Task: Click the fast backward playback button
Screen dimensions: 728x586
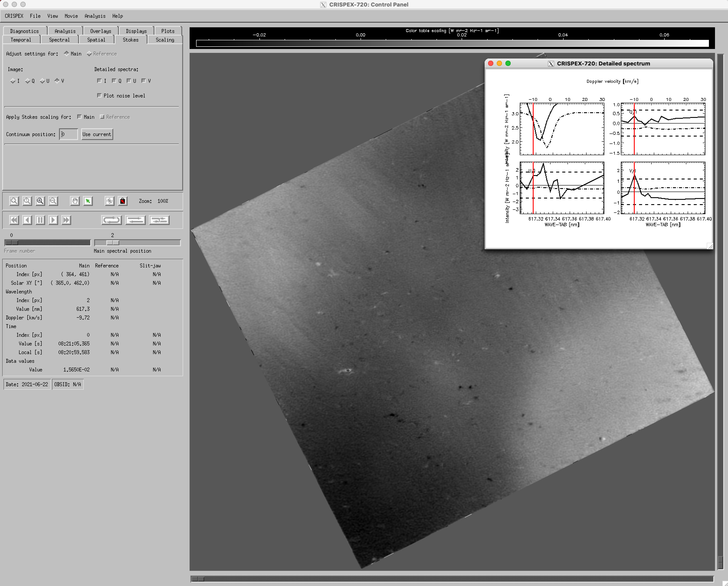Action: (x=14, y=220)
